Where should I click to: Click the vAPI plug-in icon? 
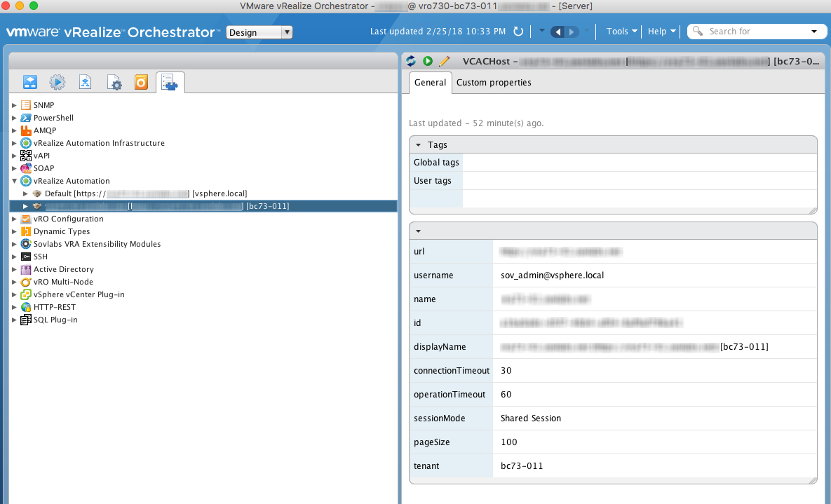[25, 156]
